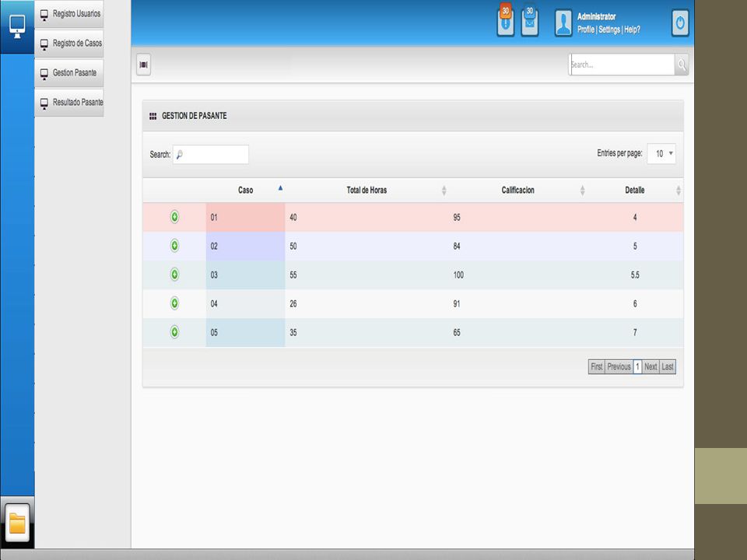747x560 pixels.
Task: Open Gestion Pasante menu item
Action: tap(69, 73)
